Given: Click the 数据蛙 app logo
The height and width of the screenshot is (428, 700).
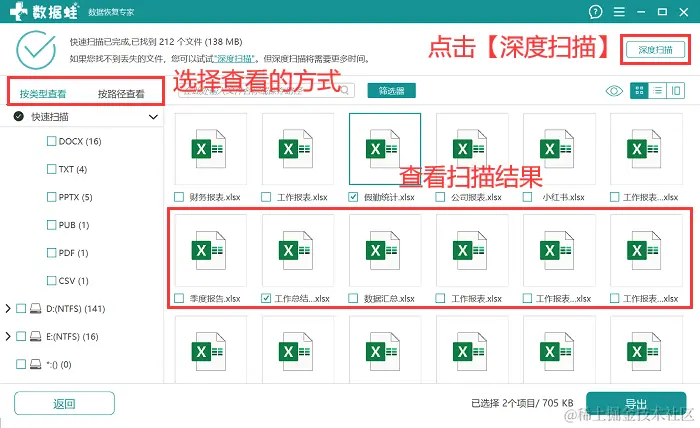Looking at the screenshot, I should [44, 11].
